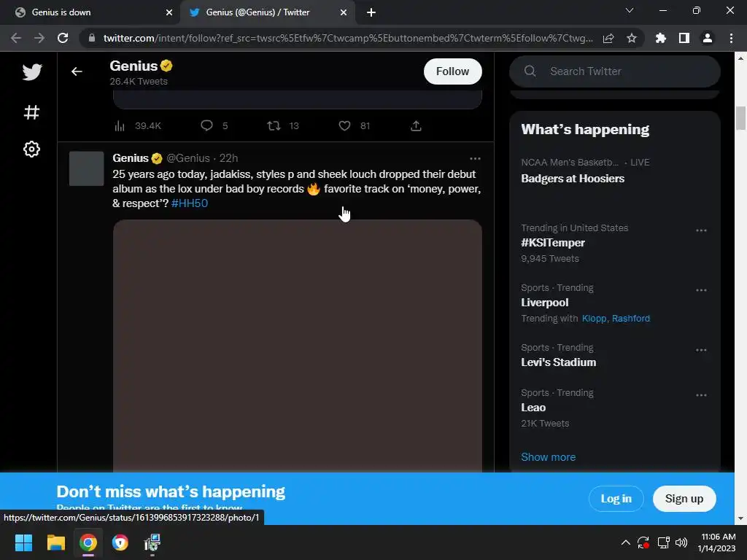Open Settings gear in Twitter sidebar
Image resolution: width=747 pixels, height=560 pixels.
[31, 149]
